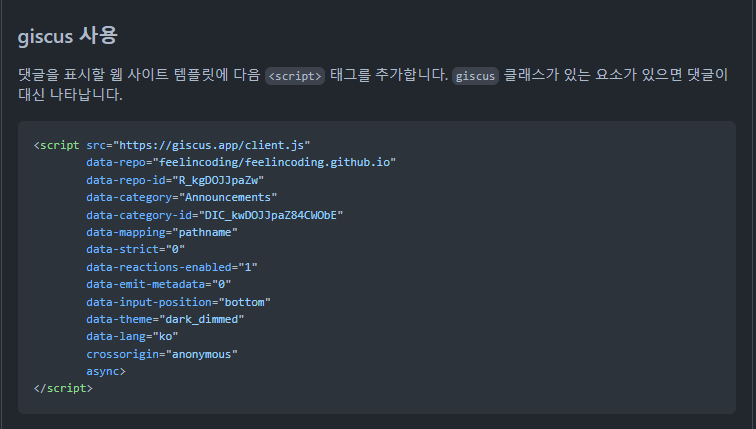756x429 pixels.
Task: Click the opening <script keyword in code
Action: pos(57,145)
